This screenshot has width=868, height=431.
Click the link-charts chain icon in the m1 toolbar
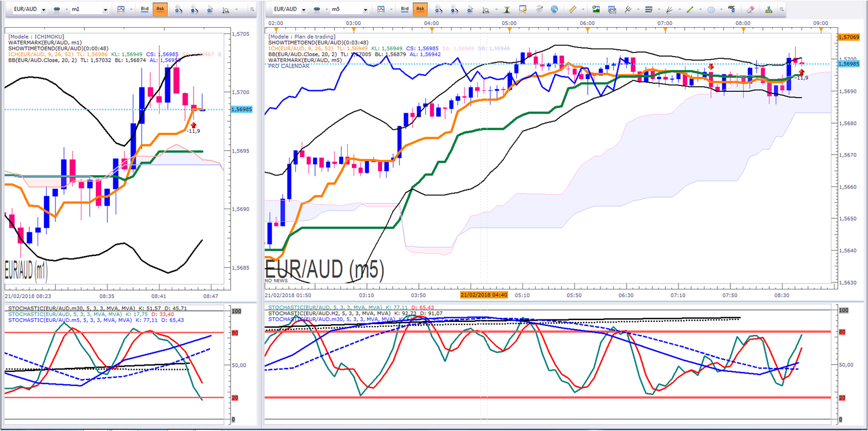[57, 9]
